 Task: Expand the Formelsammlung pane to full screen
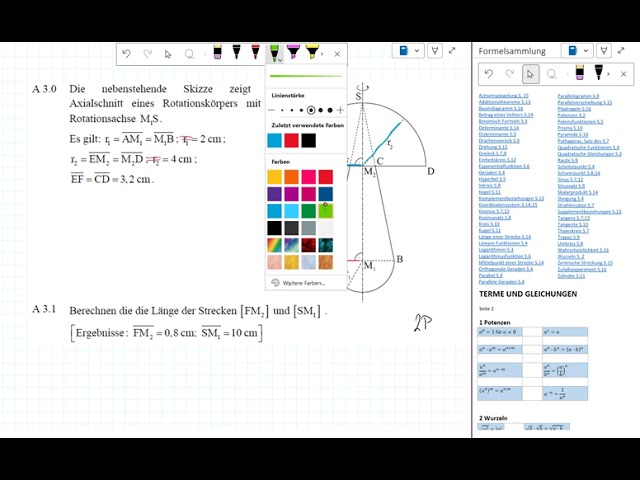[x=621, y=51]
